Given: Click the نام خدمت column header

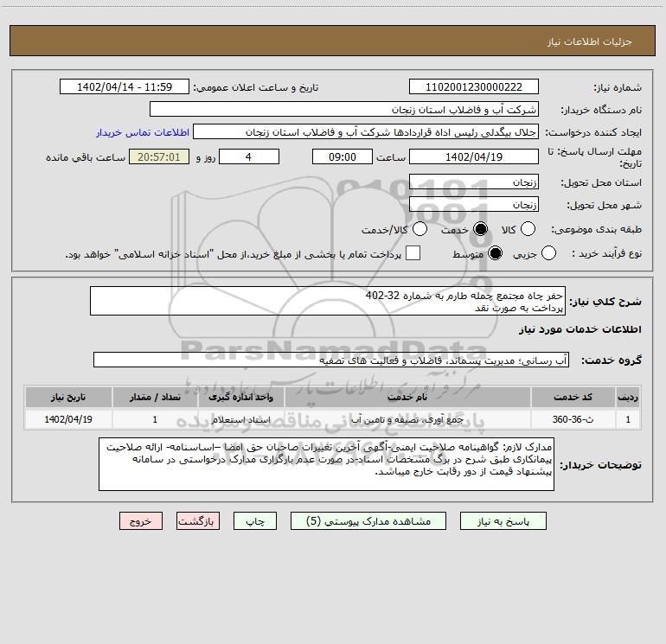Looking at the screenshot, I should [407, 398].
